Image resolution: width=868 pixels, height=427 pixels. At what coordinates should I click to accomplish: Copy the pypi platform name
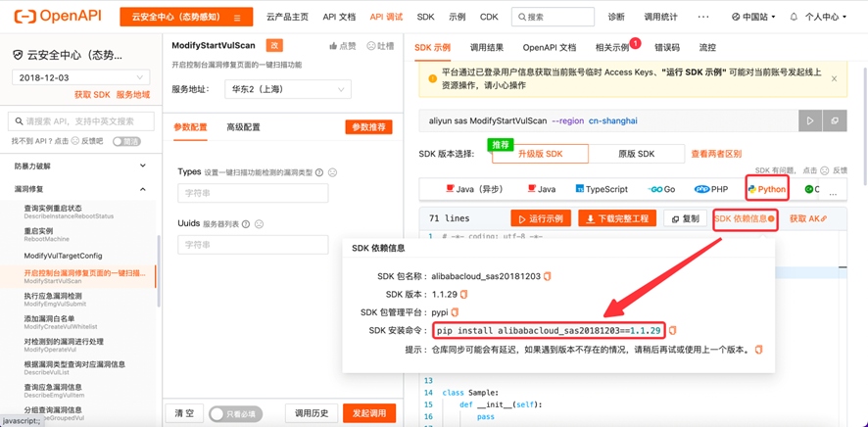pos(455,312)
